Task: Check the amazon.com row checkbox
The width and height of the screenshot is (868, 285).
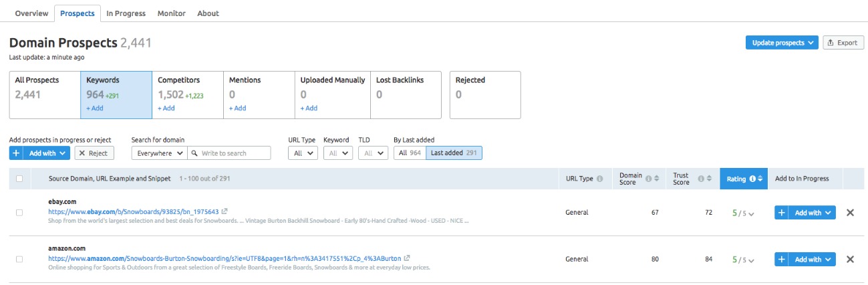Action: [19, 259]
